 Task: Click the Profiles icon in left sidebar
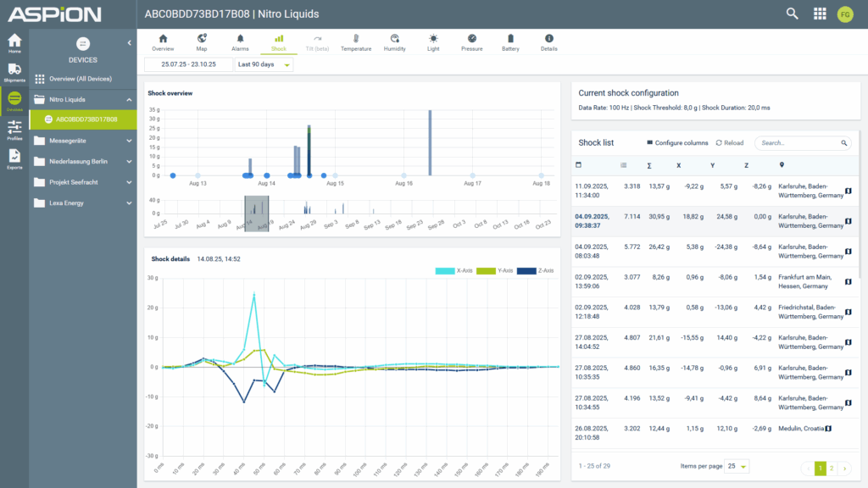(x=14, y=130)
